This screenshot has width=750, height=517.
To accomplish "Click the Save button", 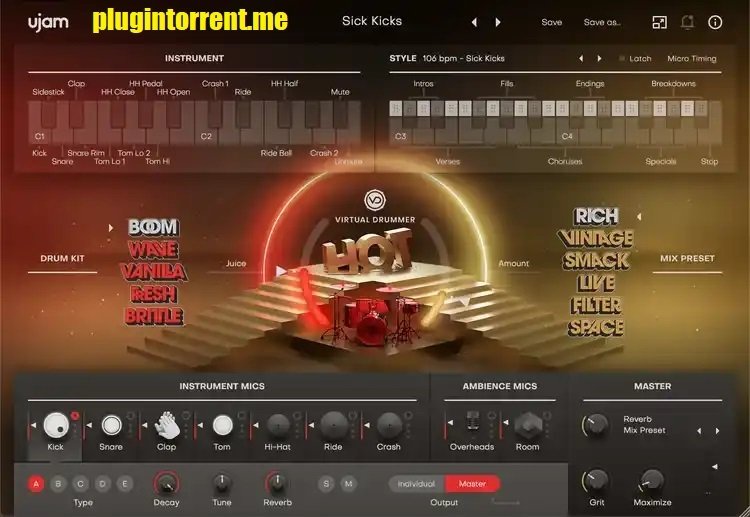I will [551, 22].
